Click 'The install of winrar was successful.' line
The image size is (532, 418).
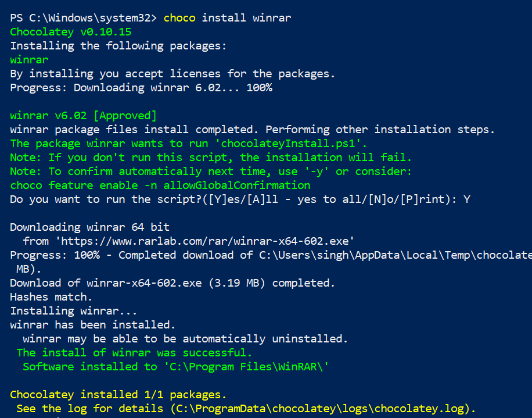click(x=134, y=353)
